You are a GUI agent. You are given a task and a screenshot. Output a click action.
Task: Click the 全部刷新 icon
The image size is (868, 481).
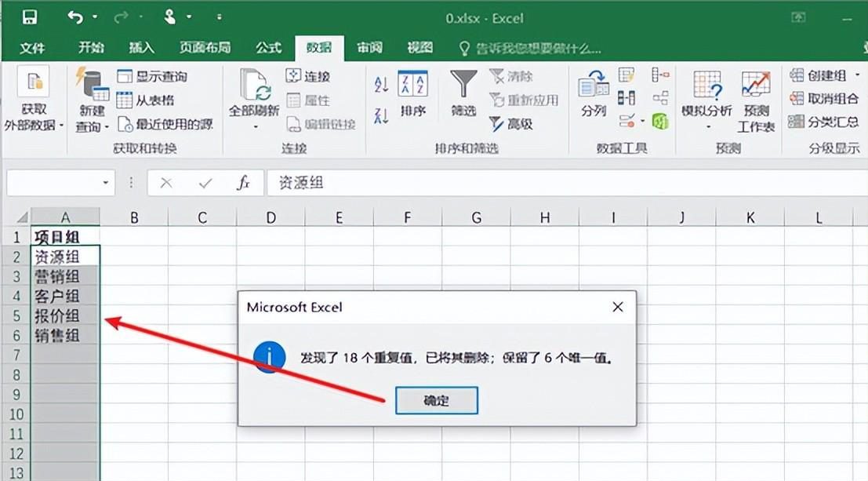254,86
